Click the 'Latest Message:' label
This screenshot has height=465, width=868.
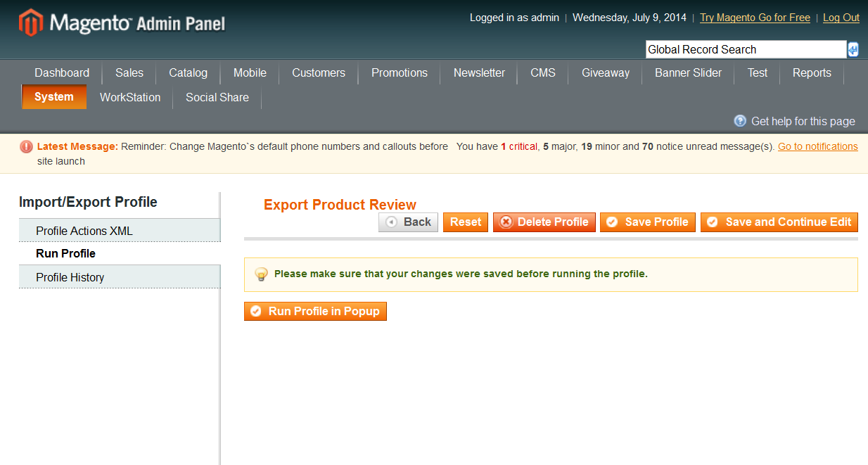pos(77,146)
